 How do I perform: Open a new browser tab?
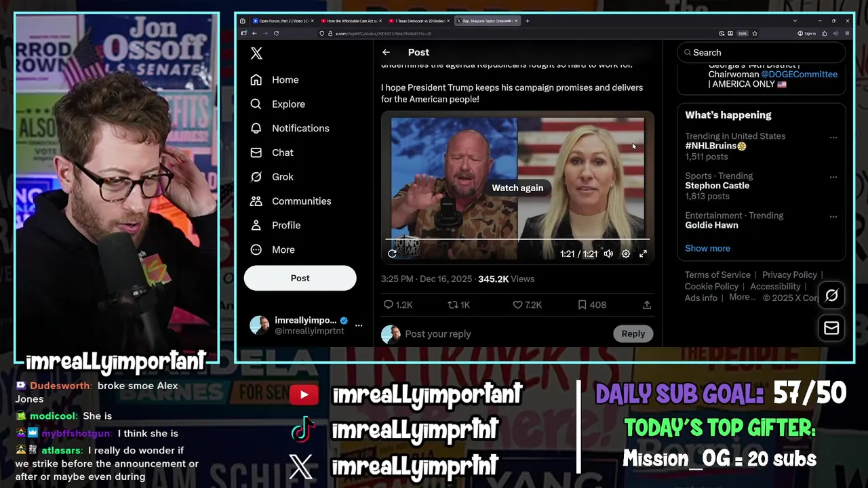coord(528,21)
